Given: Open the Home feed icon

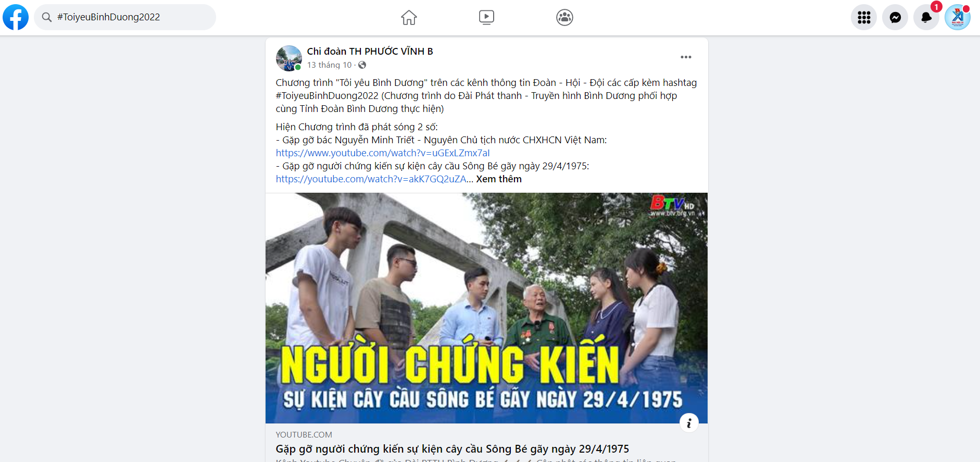Looking at the screenshot, I should coord(409,17).
